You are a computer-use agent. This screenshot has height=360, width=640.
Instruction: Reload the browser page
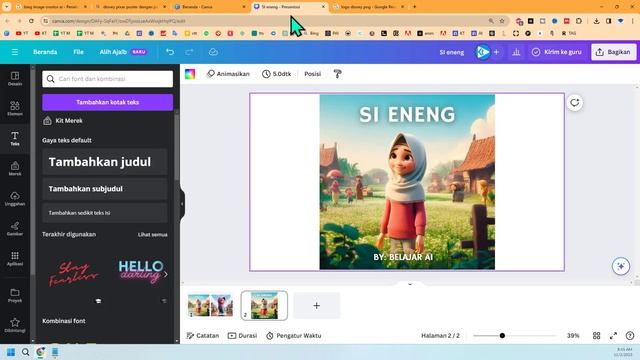tap(31, 21)
